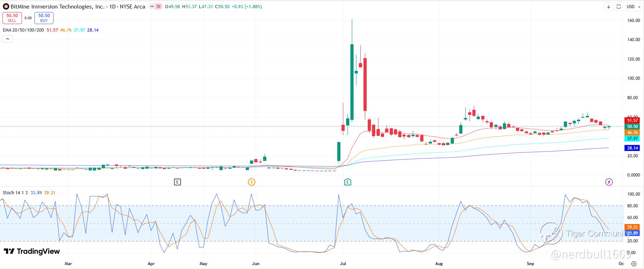Click the cyan 37.97 value in EMA legend

[x=79, y=30]
